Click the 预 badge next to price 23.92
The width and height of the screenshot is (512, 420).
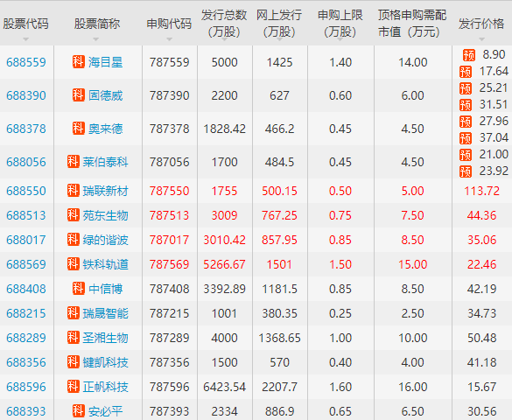point(466,171)
